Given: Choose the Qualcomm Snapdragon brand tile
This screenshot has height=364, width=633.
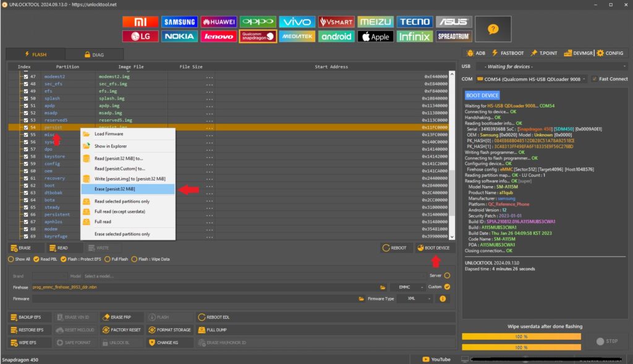Looking at the screenshot, I should point(257,36).
